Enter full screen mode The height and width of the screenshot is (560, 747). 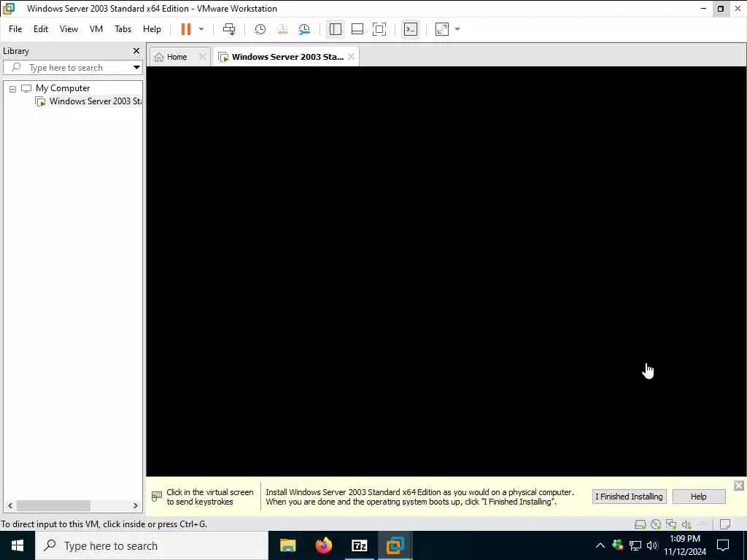coord(379,29)
